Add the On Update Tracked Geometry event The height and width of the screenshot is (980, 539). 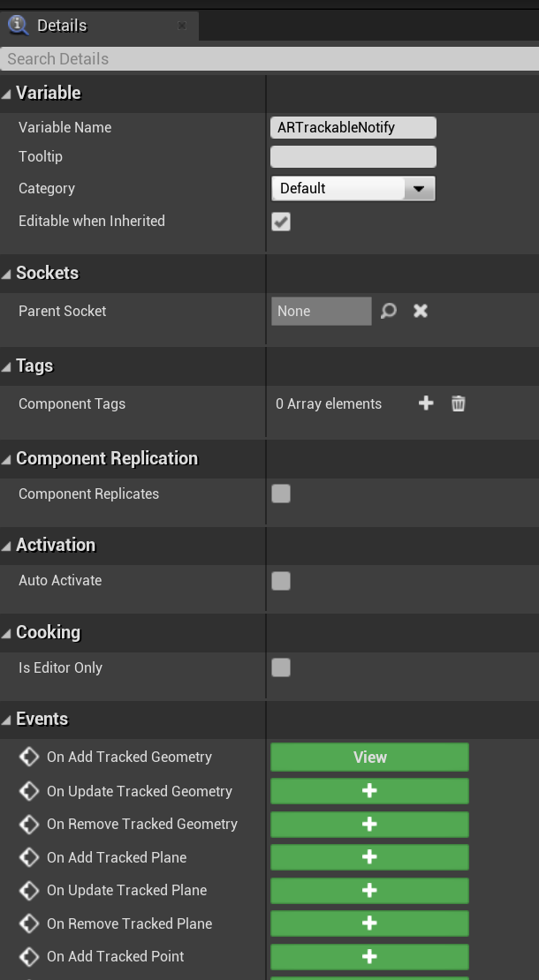click(369, 791)
